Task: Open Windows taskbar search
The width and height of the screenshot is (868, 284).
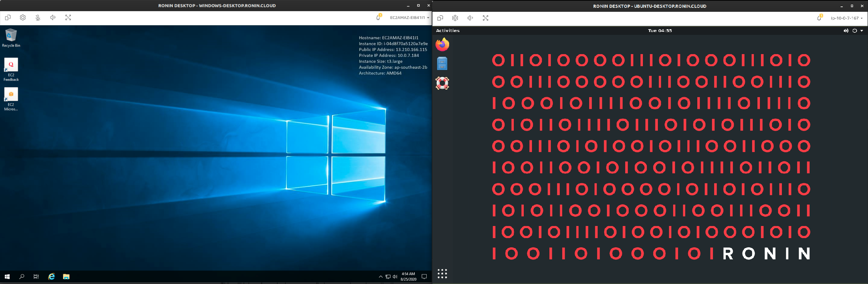Action: point(22,277)
